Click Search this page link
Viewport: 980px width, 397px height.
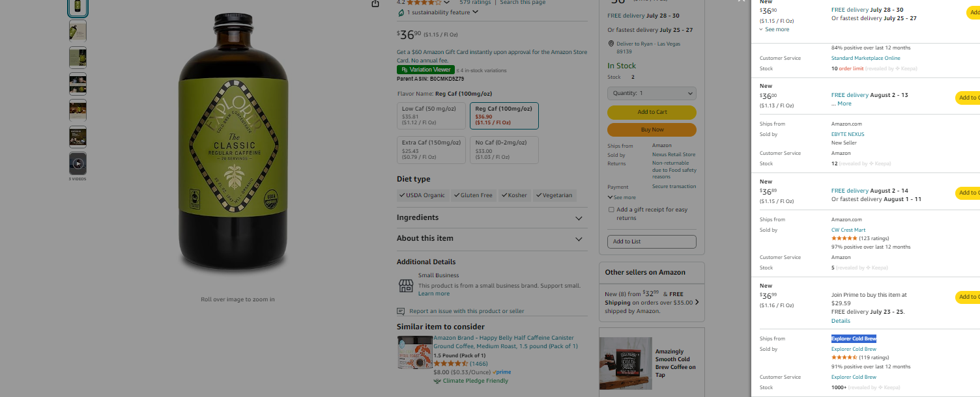[x=523, y=3]
